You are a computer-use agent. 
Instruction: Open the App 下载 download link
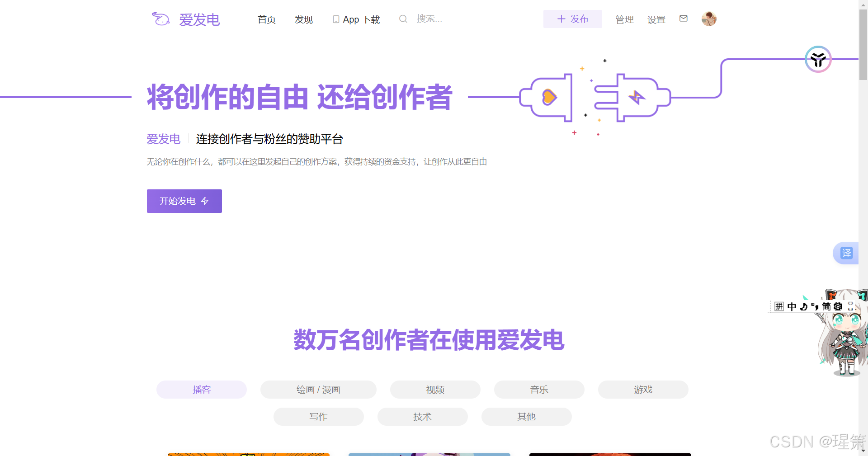tap(361, 19)
